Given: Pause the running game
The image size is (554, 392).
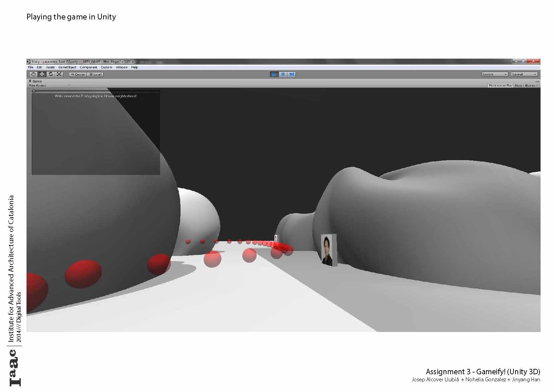Looking at the screenshot, I should tap(283, 74).
